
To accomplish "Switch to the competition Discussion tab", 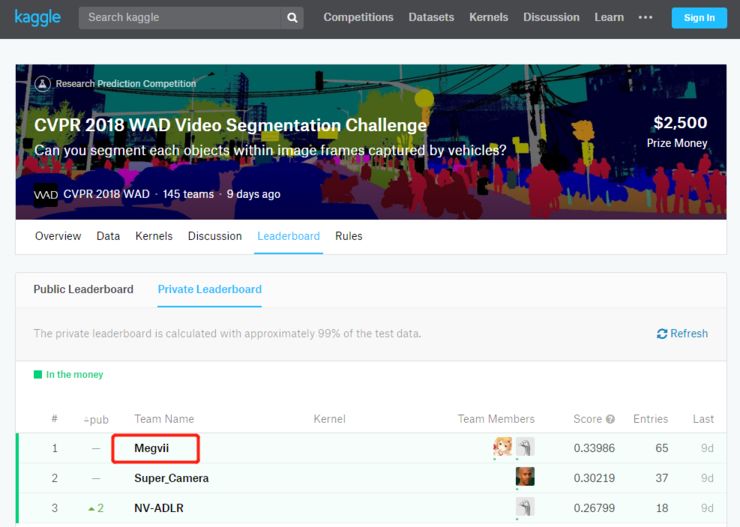I will 215,236.
